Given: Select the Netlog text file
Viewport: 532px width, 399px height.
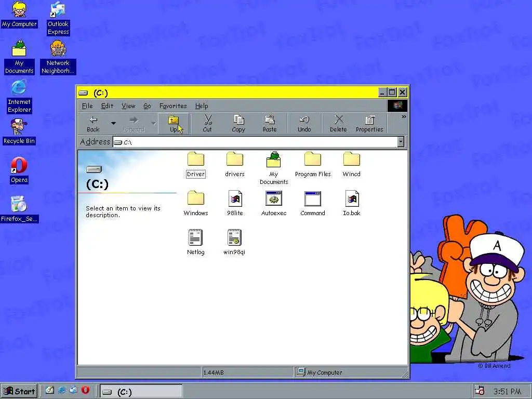Looking at the screenshot, I should (196, 242).
